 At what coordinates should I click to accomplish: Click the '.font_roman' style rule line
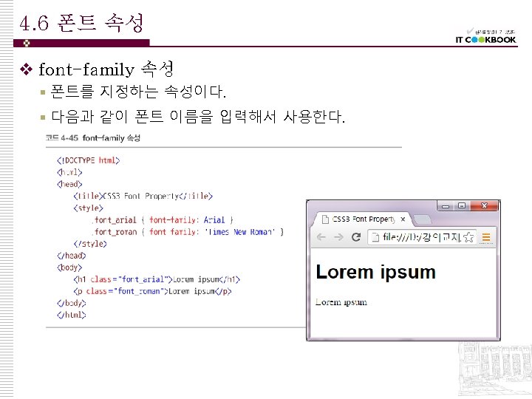point(187,232)
